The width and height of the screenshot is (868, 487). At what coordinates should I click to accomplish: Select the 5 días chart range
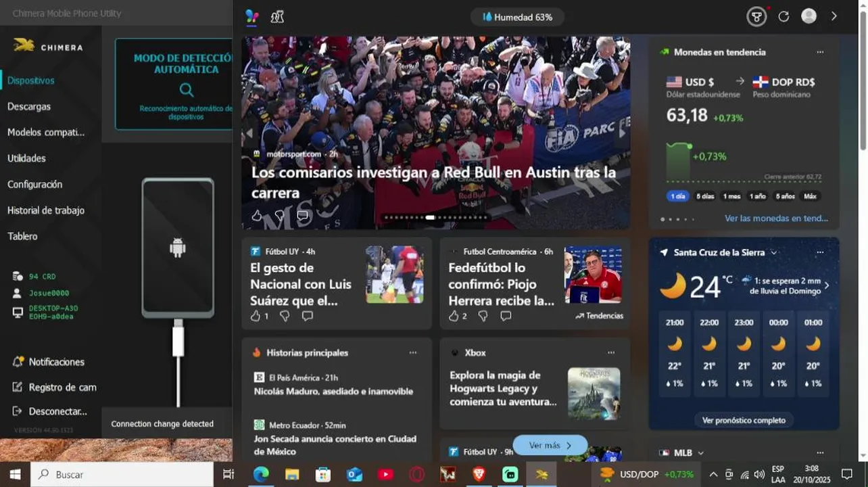[705, 196]
